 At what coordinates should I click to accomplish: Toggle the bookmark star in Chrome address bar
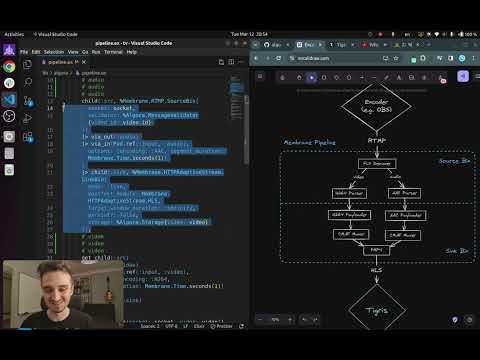(x=396, y=58)
